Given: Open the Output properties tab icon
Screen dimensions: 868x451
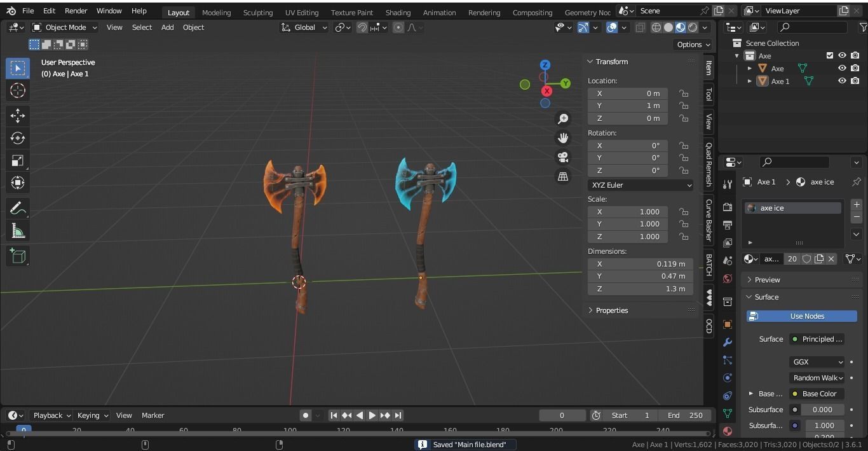Looking at the screenshot, I should coord(728,225).
